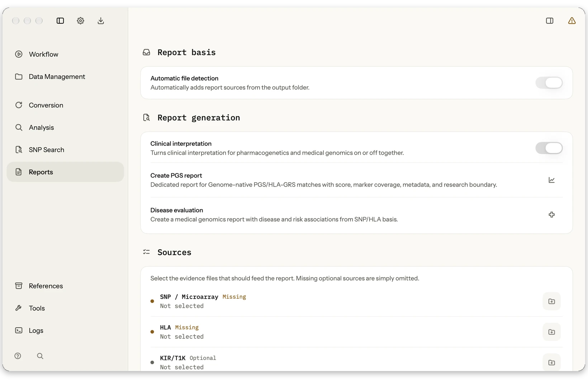Open settings via the gear icon
The image size is (588, 385).
[80, 21]
